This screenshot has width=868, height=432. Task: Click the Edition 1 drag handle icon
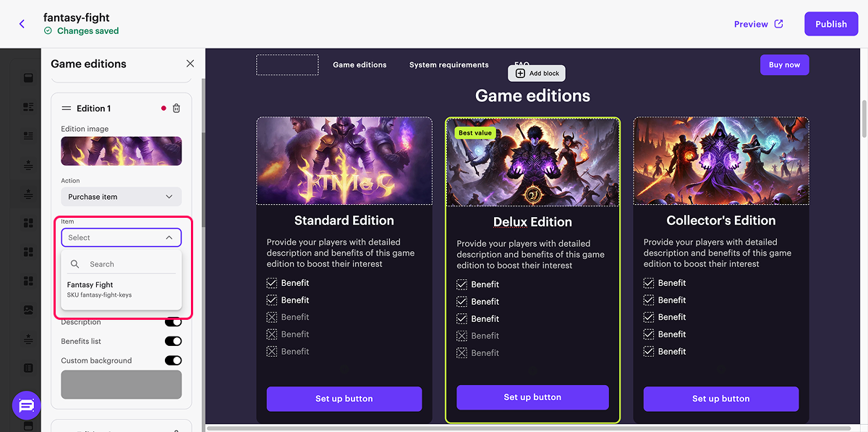click(x=67, y=109)
